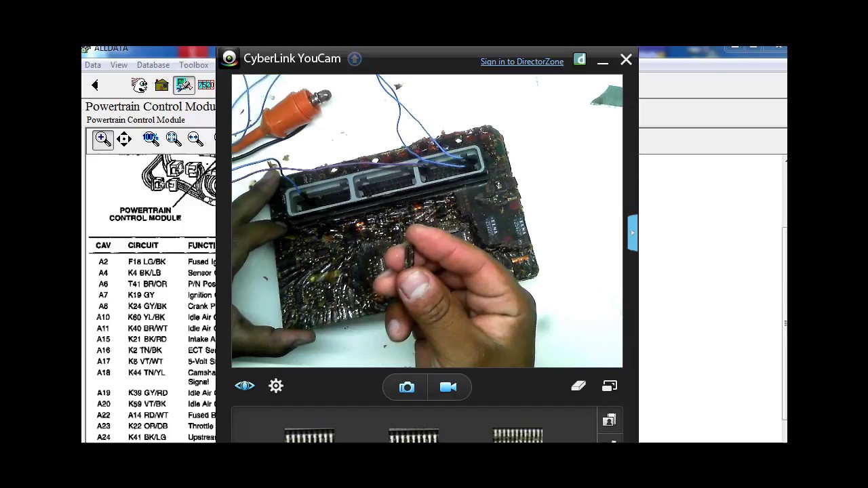Set the ALLDATA diagram zoom to 100%

pyautogui.click(x=151, y=139)
